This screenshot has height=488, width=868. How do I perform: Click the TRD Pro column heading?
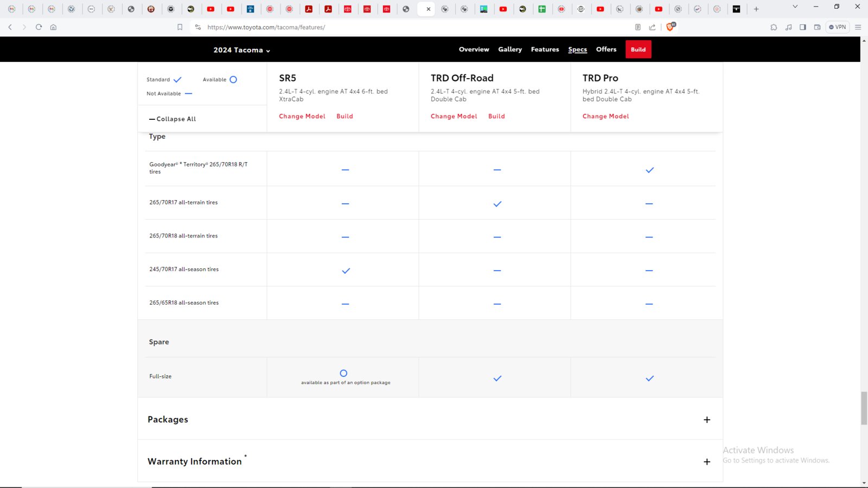[x=600, y=78]
